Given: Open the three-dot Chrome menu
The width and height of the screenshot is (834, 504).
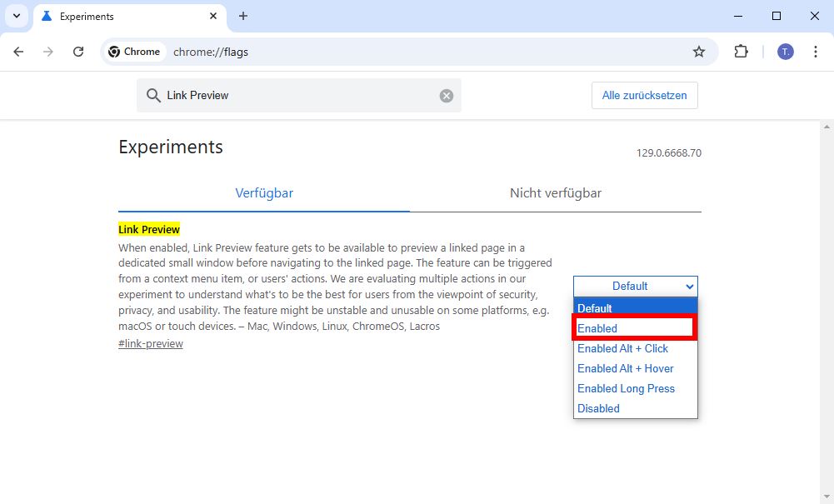Looking at the screenshot, I should tap(815, 51).
